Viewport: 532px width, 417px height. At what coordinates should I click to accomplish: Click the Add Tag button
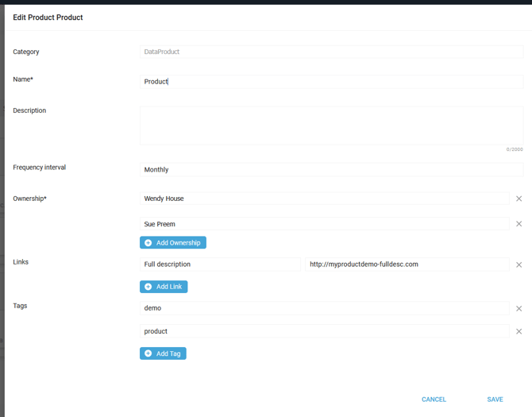pos(163,353)
